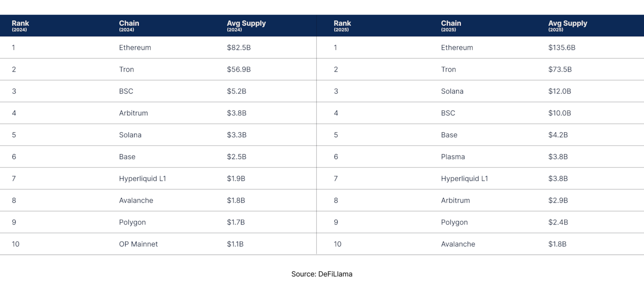The width and height of the screenshot is (644, 293).
Task: Select the $82.5B supply value
Action: [238, 48]
